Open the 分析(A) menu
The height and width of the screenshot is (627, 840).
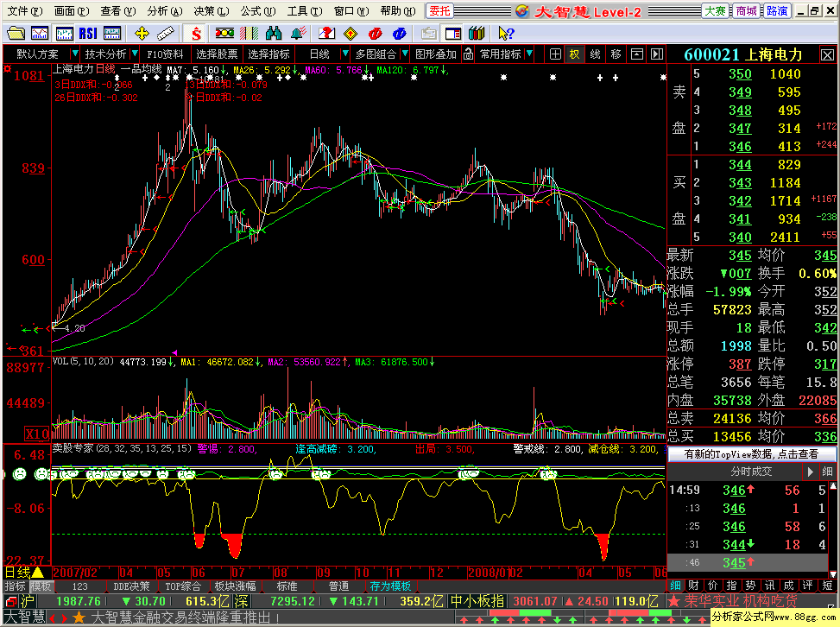click(x=165, y=10)
